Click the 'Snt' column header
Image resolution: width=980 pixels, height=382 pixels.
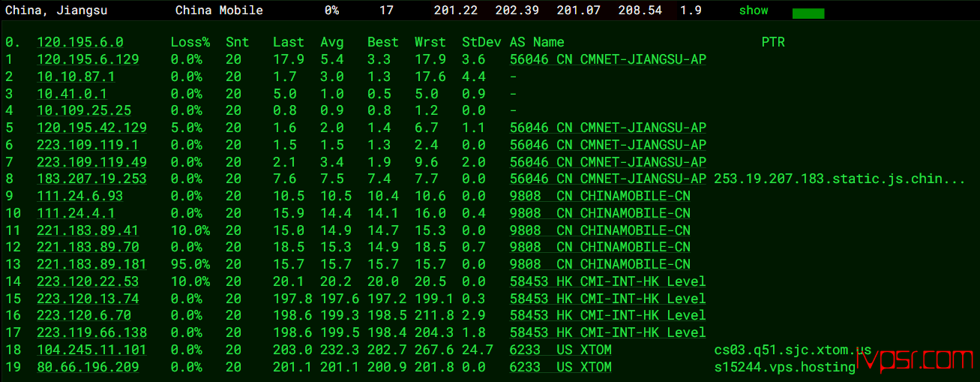click(x=238, y=42)
